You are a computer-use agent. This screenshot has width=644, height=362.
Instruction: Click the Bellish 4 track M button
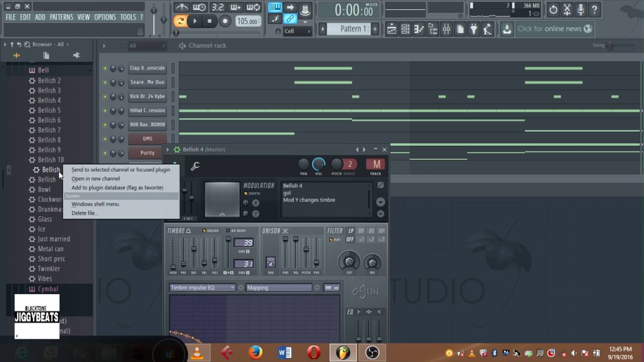pos(376,164)
